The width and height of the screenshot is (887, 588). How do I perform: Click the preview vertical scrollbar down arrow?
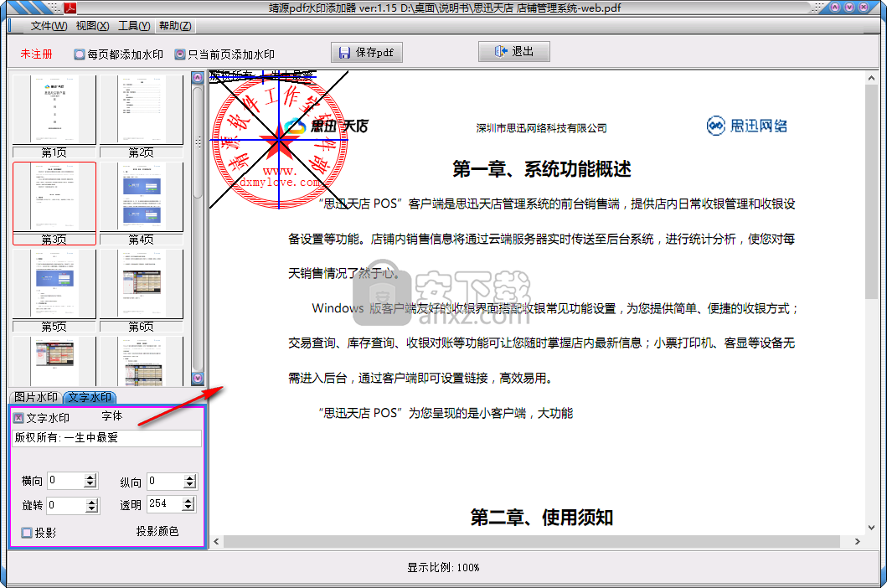coord(871,528)
